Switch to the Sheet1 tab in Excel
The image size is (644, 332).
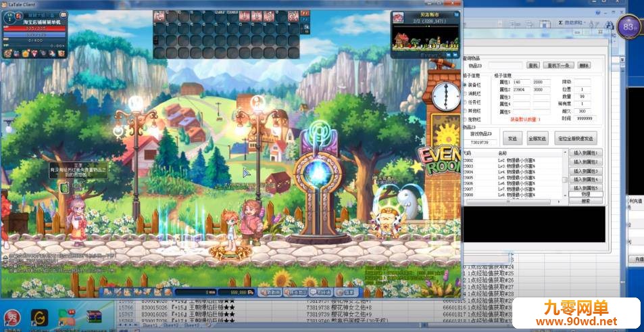149,325
